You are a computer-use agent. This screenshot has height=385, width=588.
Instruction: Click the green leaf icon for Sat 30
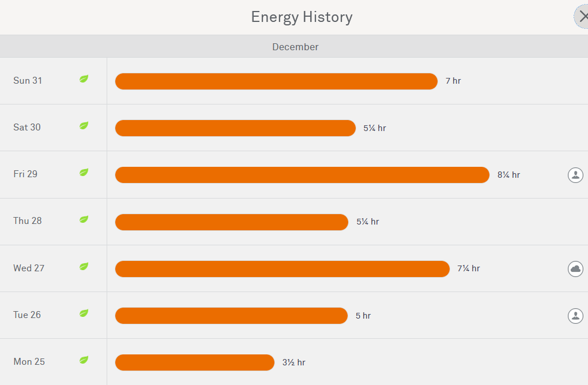(84, 126)
